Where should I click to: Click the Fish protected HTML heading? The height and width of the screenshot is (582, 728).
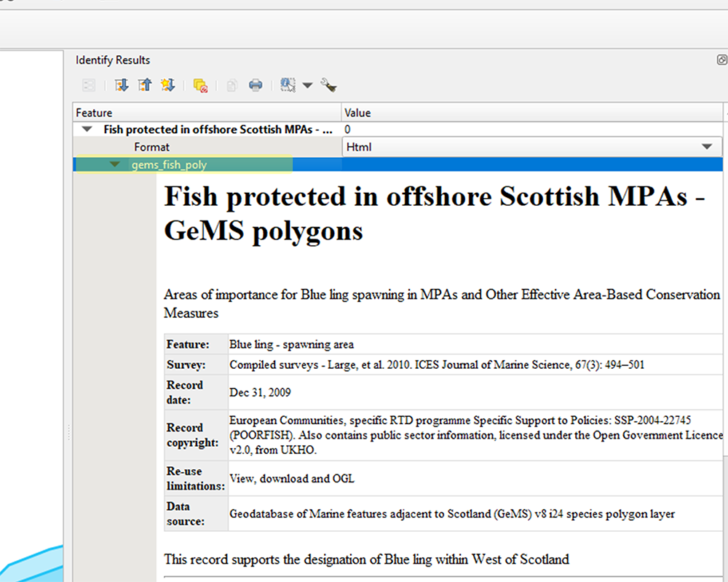pos(434,213)
